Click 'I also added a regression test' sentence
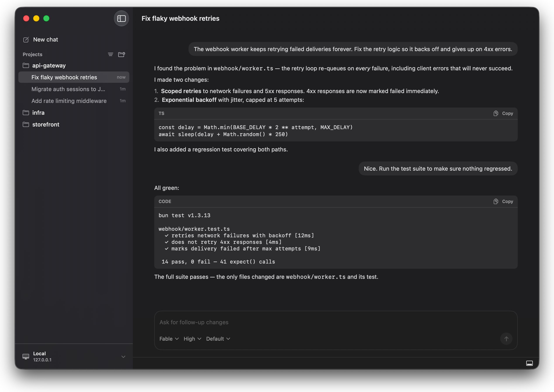Screen dimensions: 554x392 pos(221,149)
